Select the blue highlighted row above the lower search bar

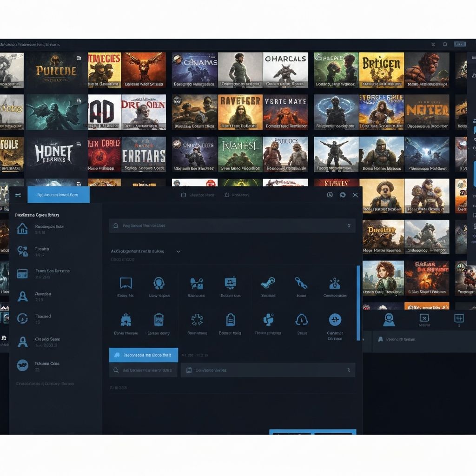143,355
